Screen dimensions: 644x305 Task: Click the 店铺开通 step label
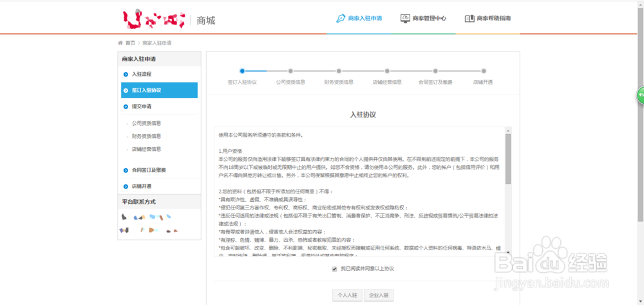[483, 82]
